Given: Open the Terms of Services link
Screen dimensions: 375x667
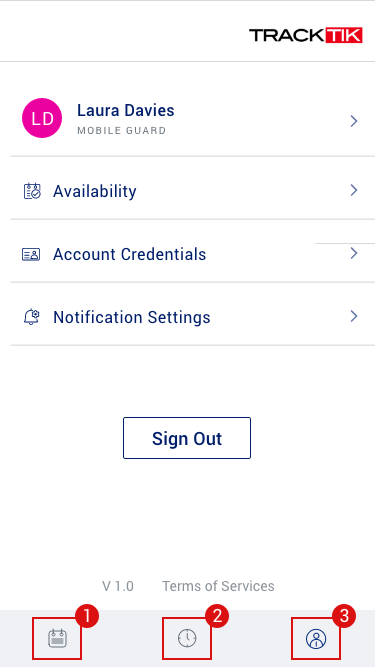Looking at the screenshot, I should click(x=218, y=586).
